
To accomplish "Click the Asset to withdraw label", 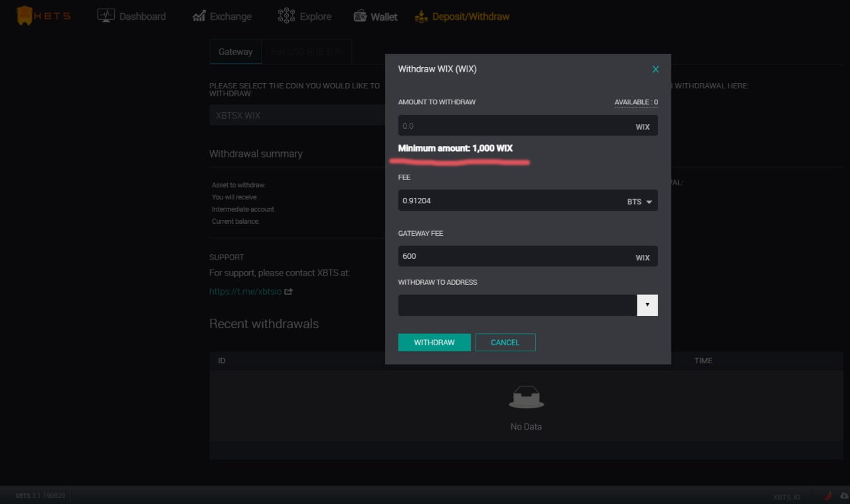I will [238, 185].
